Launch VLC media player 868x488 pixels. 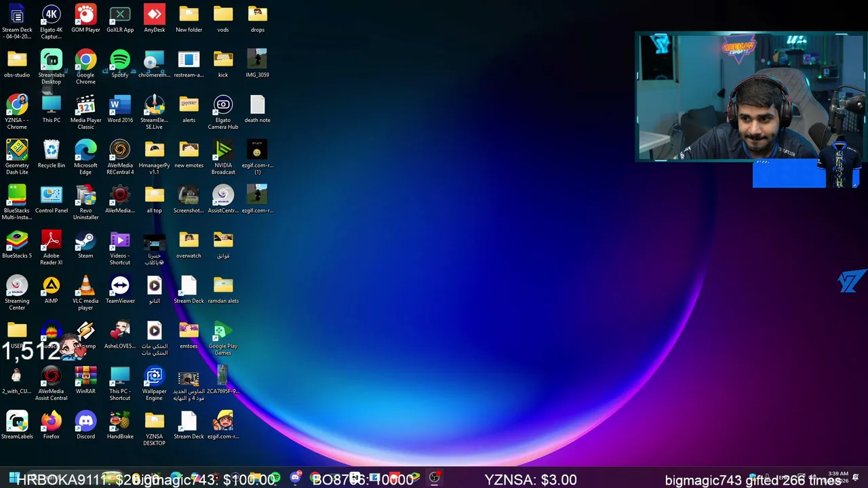(x=85, y=293)
